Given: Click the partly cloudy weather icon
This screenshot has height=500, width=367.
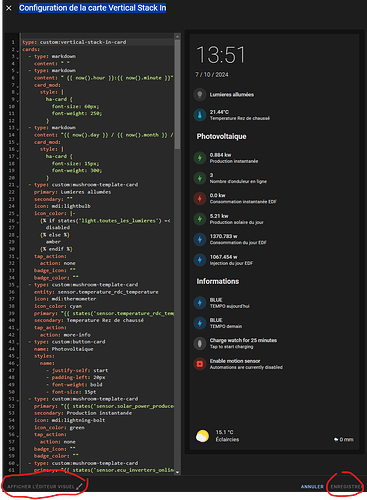Looking at the screenshot, I should 202,436.
